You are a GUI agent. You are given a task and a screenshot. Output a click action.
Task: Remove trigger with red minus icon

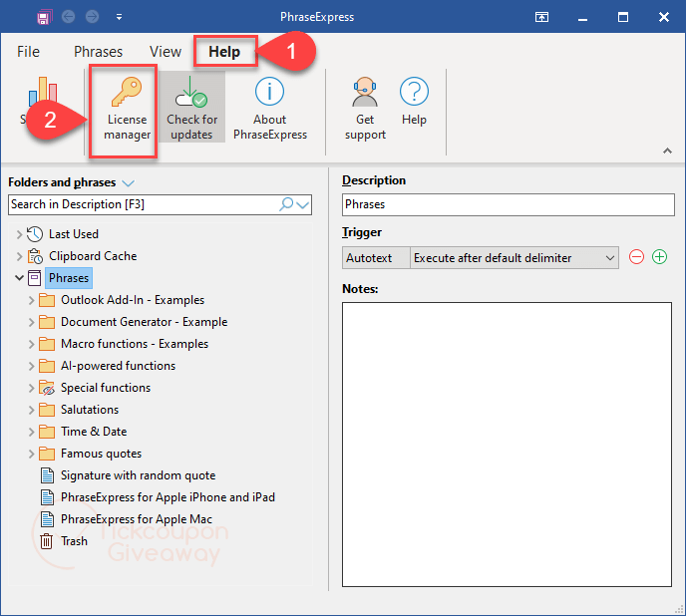(636, 257)
